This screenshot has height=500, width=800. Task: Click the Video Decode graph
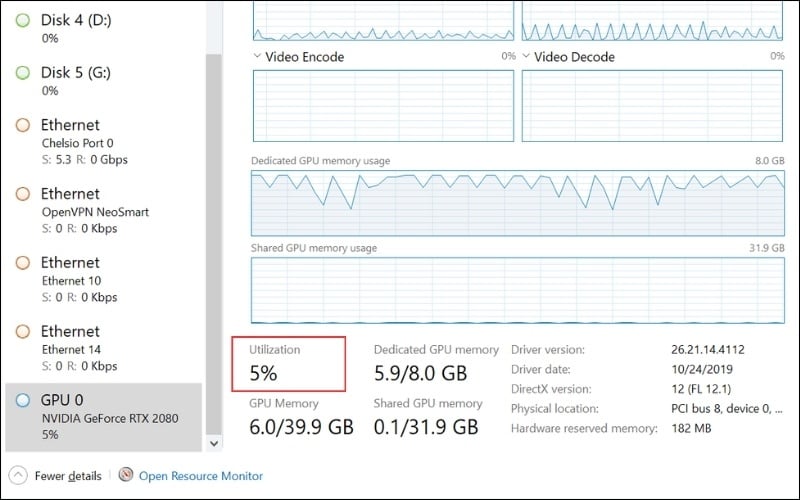(652, 106)
